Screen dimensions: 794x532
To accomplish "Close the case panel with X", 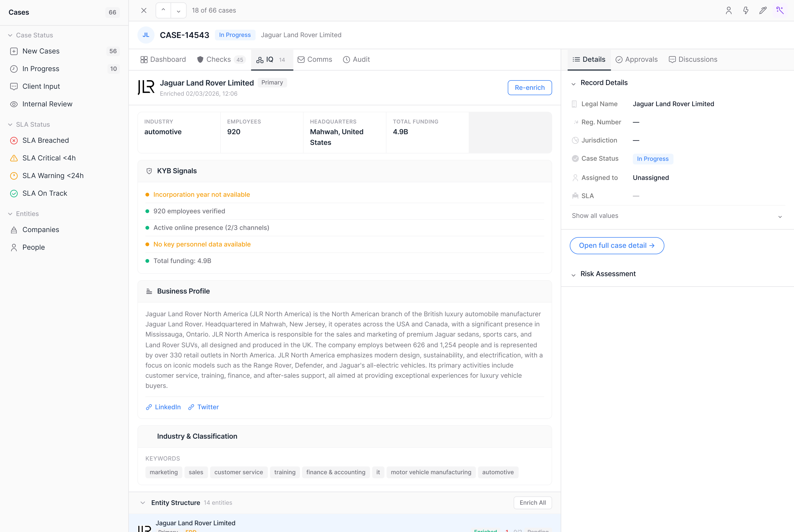I will point(144,10).
